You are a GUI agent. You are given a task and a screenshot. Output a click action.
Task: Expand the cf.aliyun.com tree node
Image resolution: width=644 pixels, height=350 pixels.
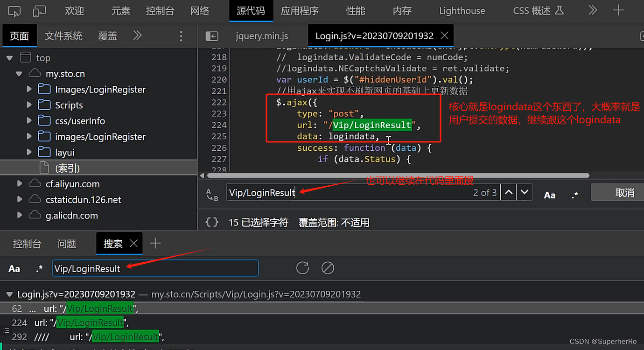tap(20, 184)
